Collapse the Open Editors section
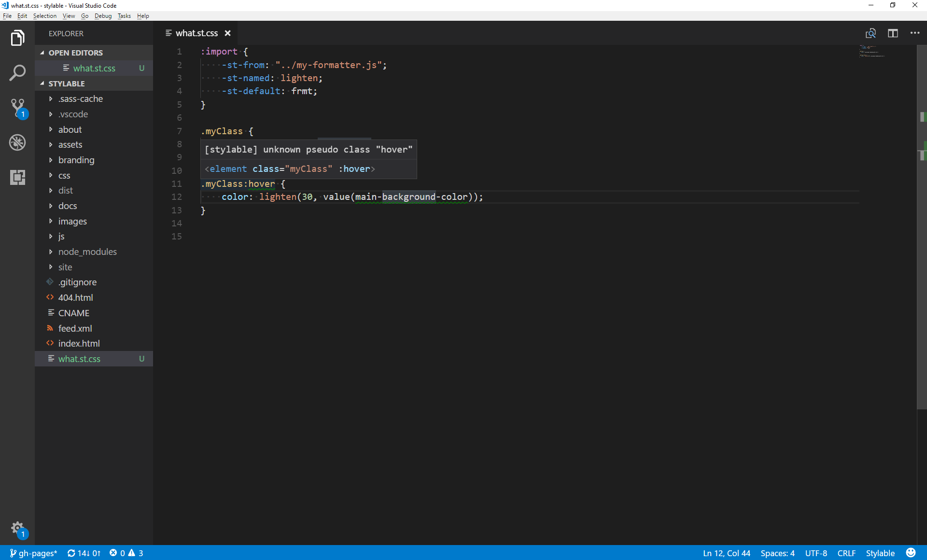The image size is (927, 560). [75, 53]
